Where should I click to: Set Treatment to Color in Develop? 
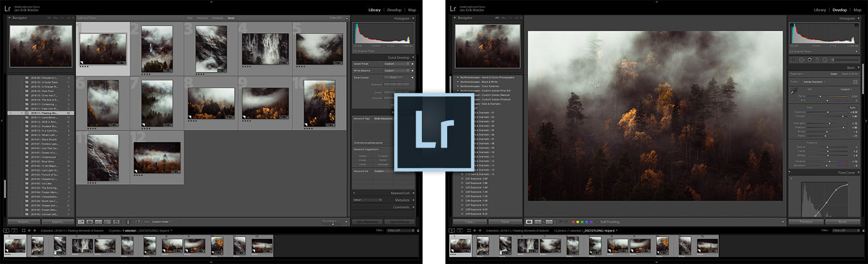tap(834, 74)
